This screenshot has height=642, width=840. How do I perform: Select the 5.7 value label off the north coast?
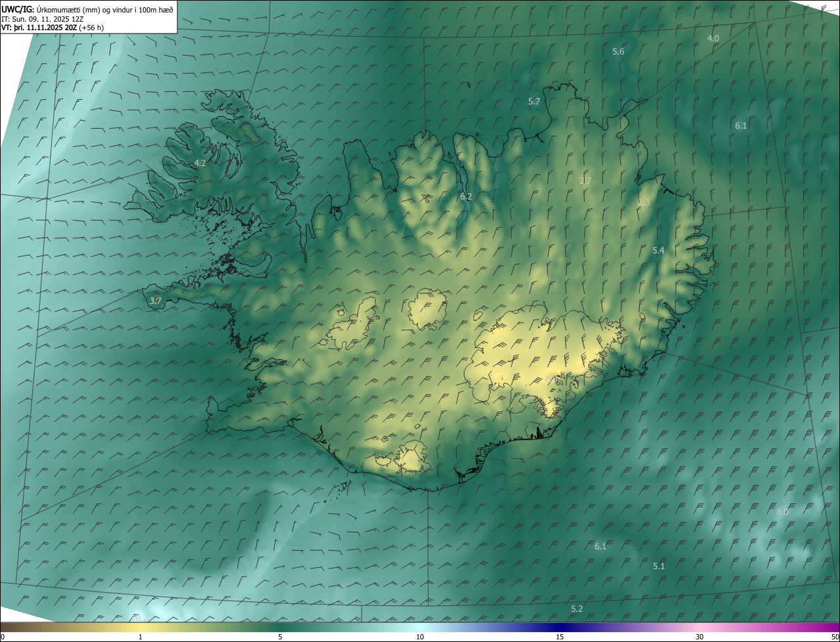point(534,102)
